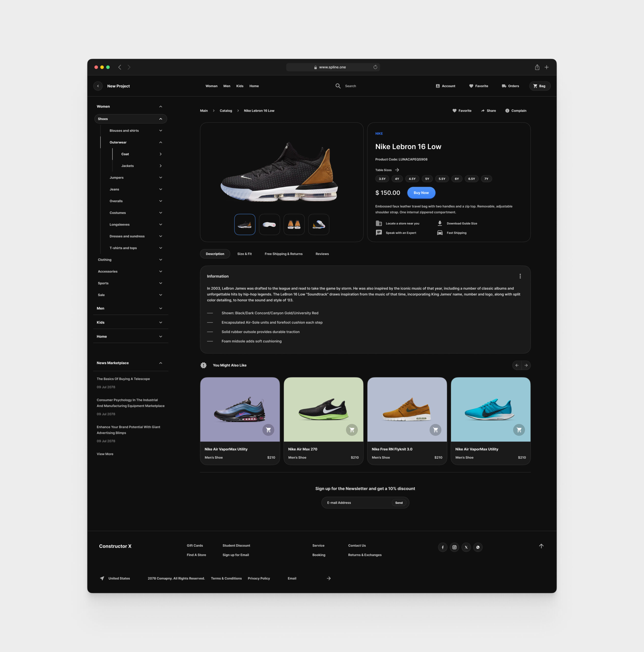The height and width of the screenshot is (652, 644).
Task: Submit footer Email with arrow icon
Action: tap(329, 578)
